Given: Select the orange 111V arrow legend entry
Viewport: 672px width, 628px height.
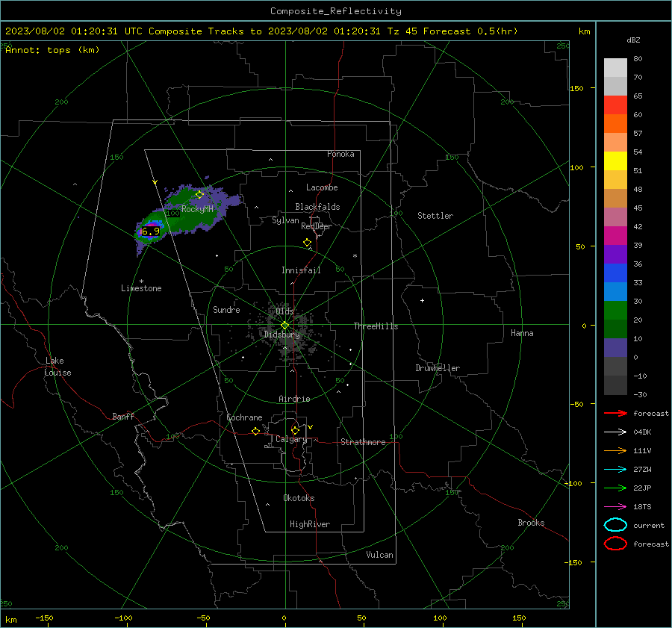Looking at the screenshot, I should tap(615, 450).
